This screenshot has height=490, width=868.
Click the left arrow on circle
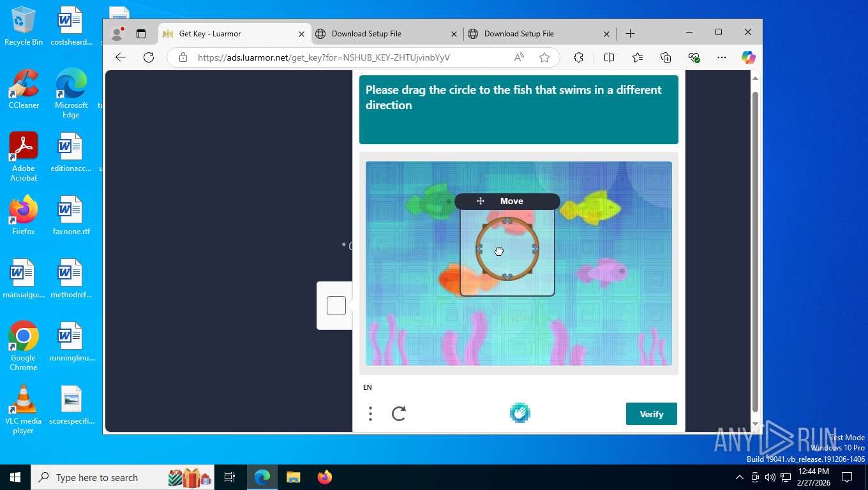[479, 249]
